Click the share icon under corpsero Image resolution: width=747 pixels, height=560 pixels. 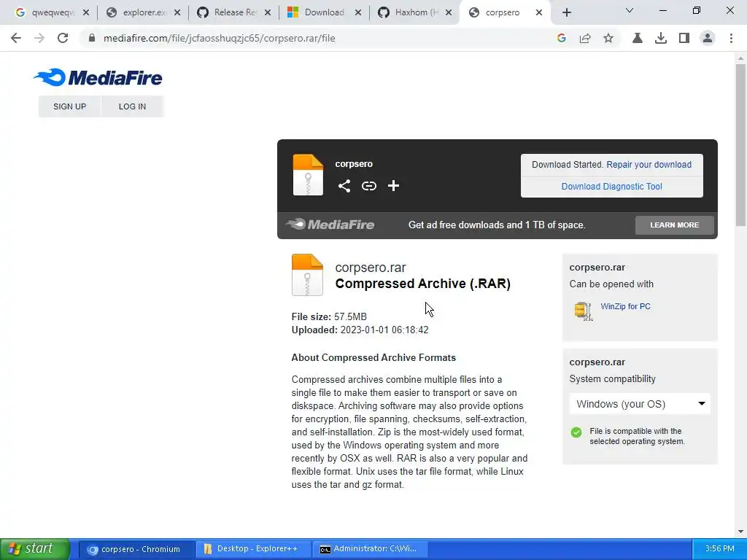point(344,186)
